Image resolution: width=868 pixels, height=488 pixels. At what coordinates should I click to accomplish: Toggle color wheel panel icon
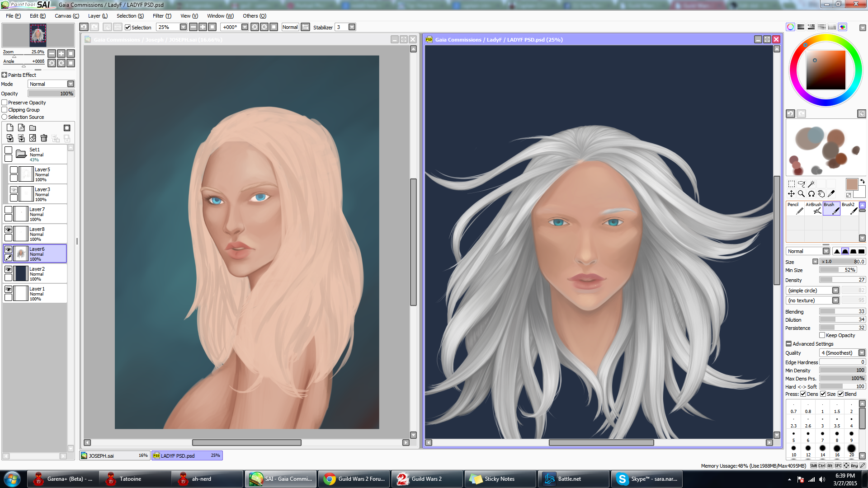(x=790, y=27)
